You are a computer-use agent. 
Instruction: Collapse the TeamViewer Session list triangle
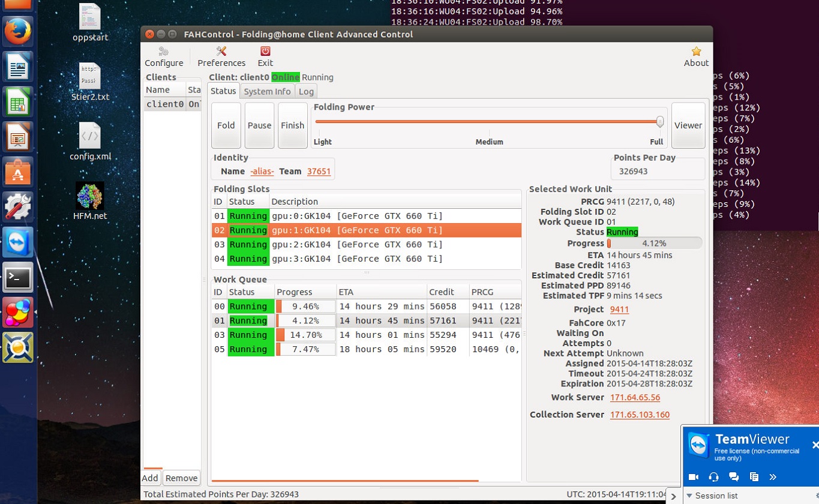point(689,496)
